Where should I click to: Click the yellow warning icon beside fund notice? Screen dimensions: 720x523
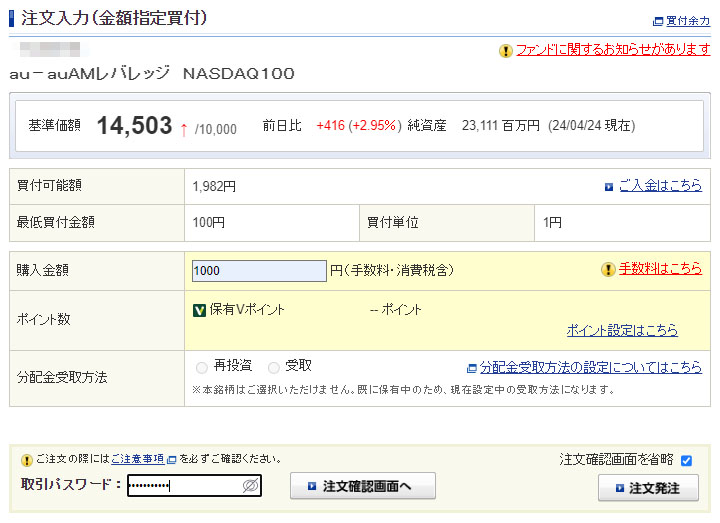click(x=506, y=50)
